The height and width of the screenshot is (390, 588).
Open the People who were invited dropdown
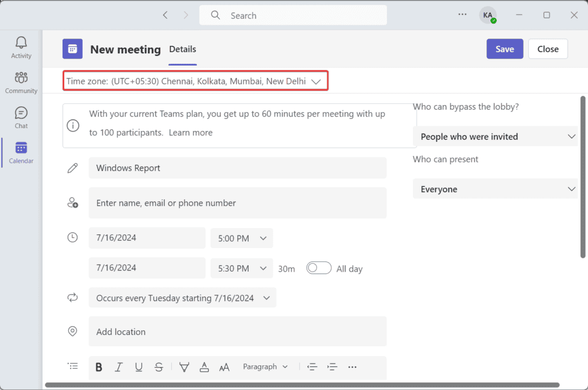tap(495, 136)
